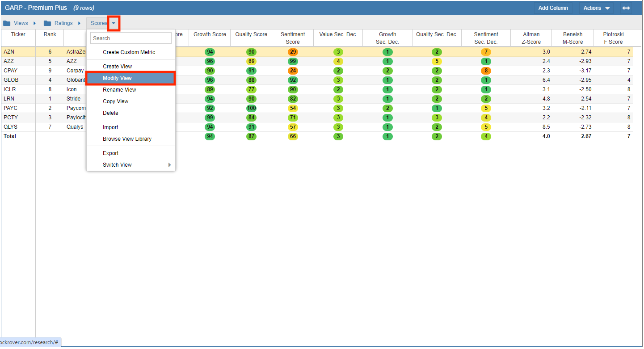Choose Delete from the menu
Screen dimensions: 644x349
131,113
